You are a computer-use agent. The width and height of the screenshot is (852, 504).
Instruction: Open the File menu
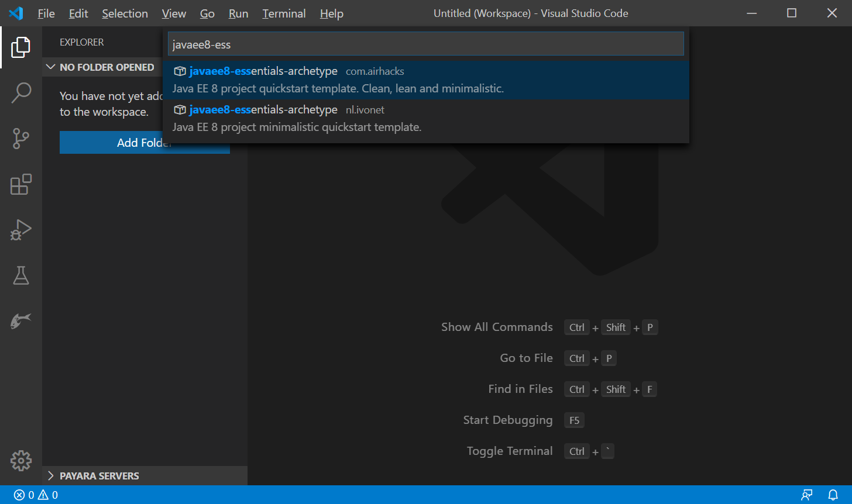pyautogui.click(x=46, y=13)
